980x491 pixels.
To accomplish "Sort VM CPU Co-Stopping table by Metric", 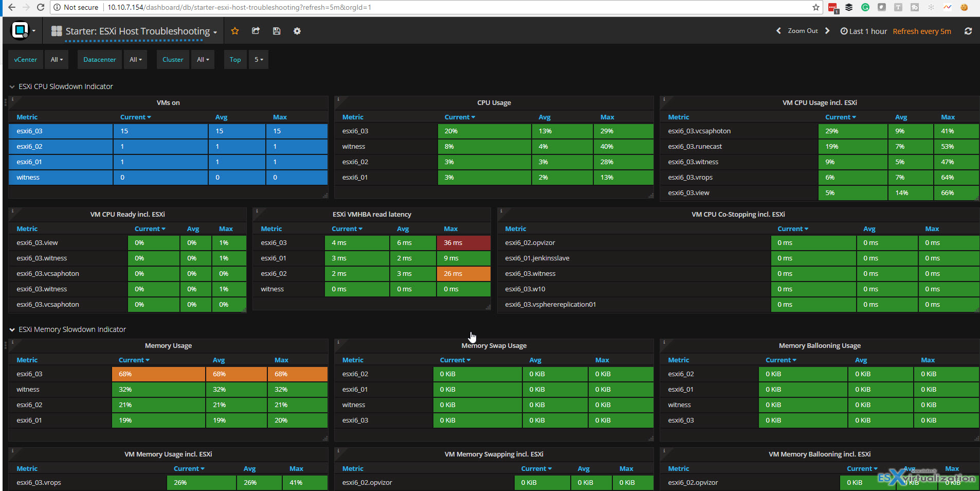I will [516, 229].
